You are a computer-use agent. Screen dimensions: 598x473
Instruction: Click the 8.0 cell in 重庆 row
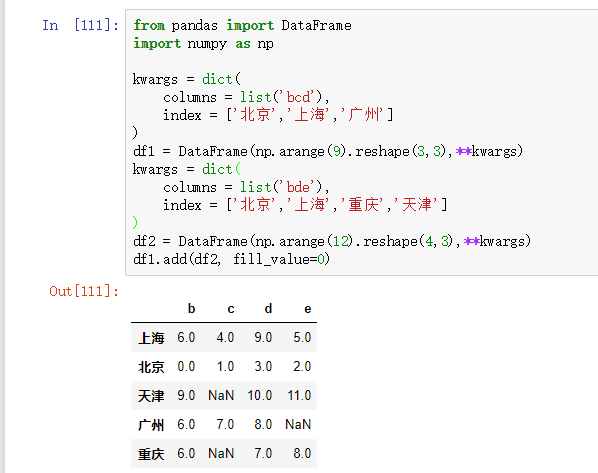[x=302, y=454]
